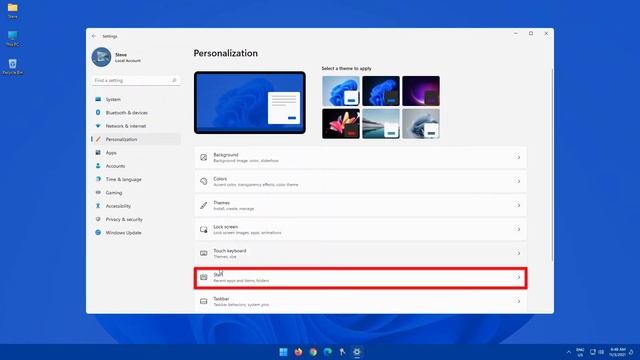Select the Network & internet icon
This screenshot has width=640, height=360.
coord(98,126)
